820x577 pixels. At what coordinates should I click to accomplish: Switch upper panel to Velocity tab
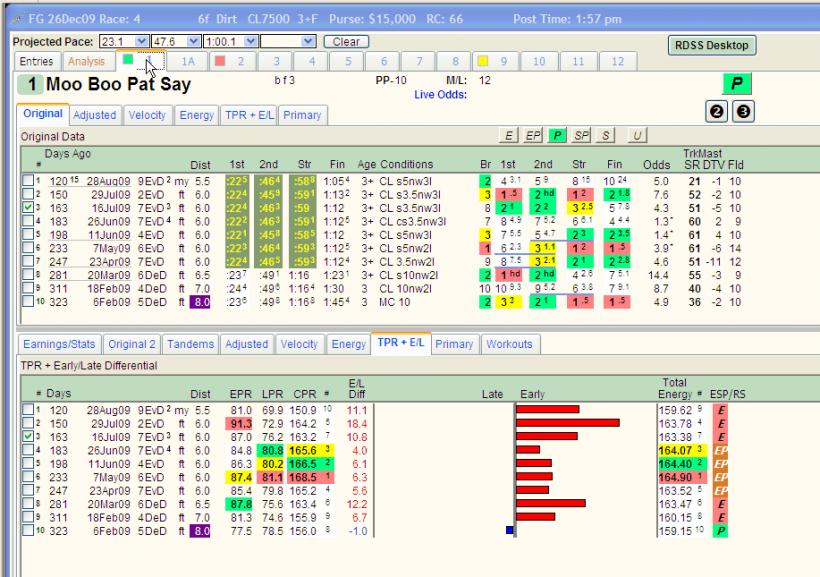click(x=147, y=115)
